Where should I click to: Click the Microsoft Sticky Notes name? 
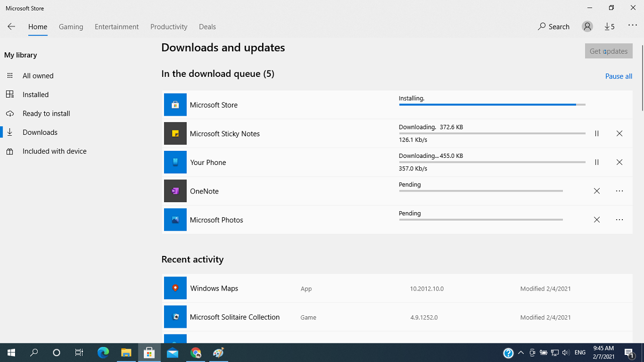[225, 134]
